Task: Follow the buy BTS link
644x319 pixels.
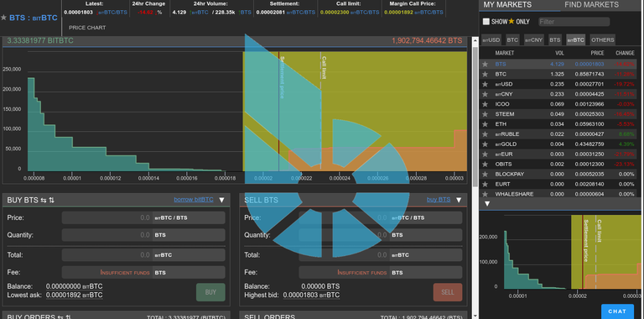Action: coord(439,200)
